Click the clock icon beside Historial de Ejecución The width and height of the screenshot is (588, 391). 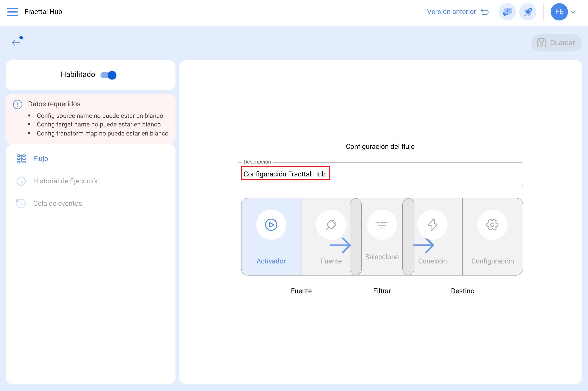(x=21, y=181)
